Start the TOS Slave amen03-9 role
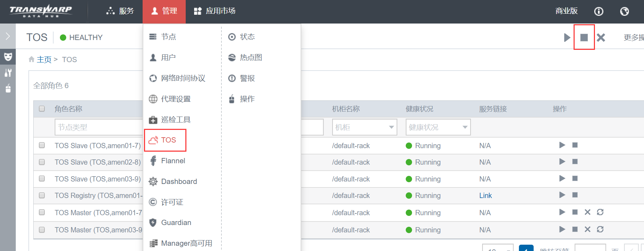This screenshot has width=644, height=251. (x=562, y=178)
